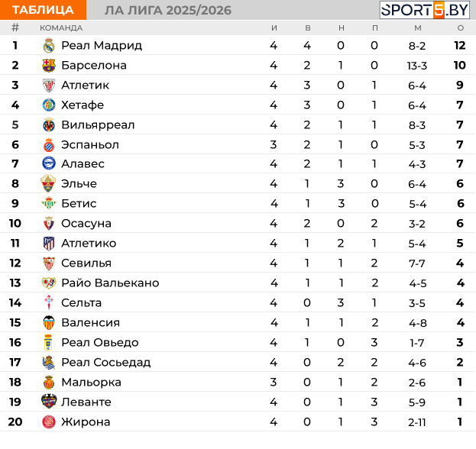Select the ЛА ЛИГА 2025/2026 header
Image resolution: width=476 pixels, height=449 pixels.
(x=168, y=11)
